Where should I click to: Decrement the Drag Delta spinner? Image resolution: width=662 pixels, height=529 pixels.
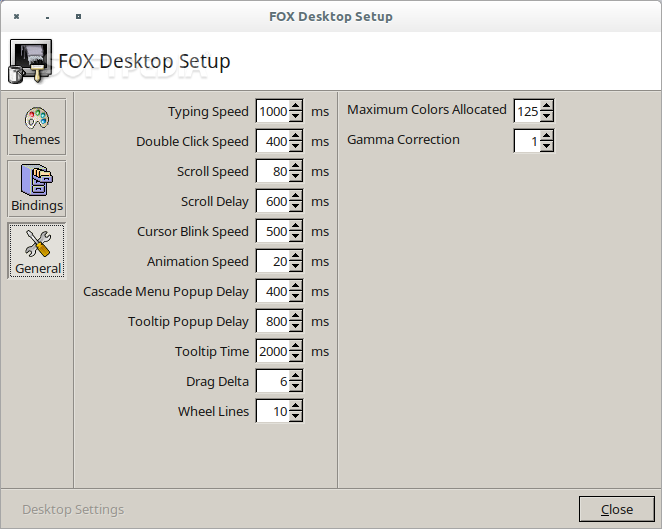[x=296, y=386]
